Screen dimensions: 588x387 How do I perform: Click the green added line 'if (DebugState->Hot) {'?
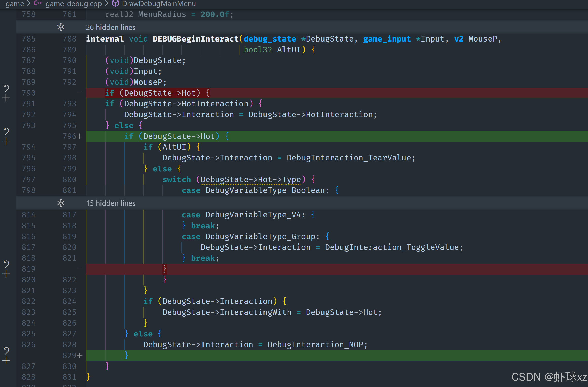pos(176,136)
